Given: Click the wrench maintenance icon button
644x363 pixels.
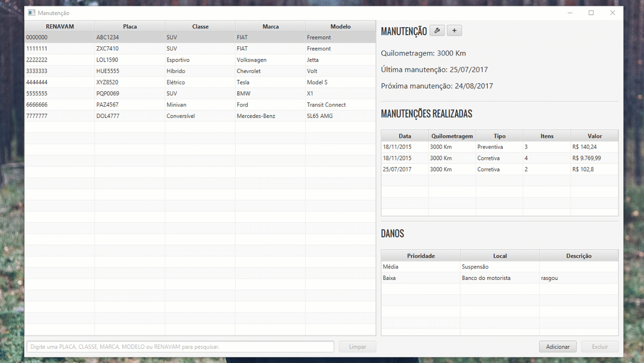Looking at the screenshot, I should (437, 31).
